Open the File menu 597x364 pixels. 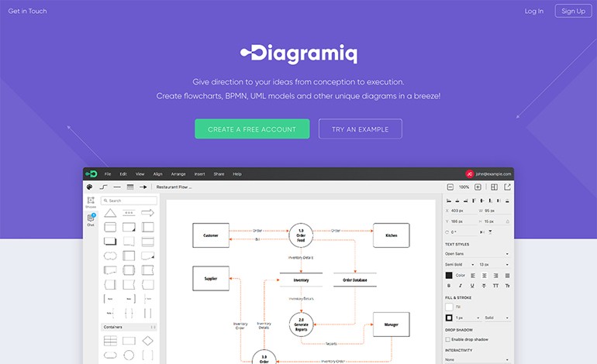coord(108,173)
